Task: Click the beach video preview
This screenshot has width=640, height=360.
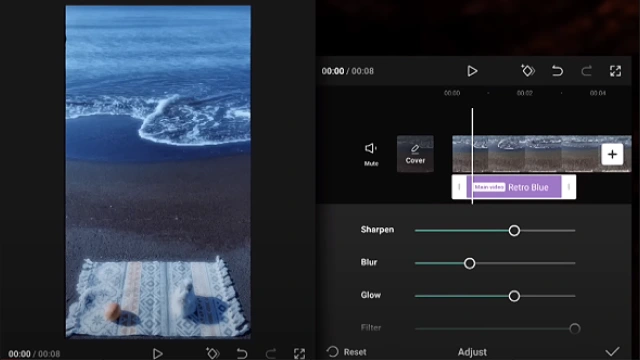Action: coord(158,172)
